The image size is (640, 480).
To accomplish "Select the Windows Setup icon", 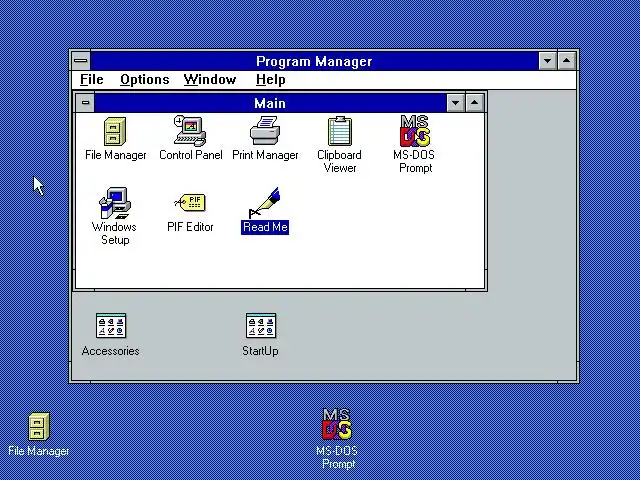I will click(x=115, y=203).
